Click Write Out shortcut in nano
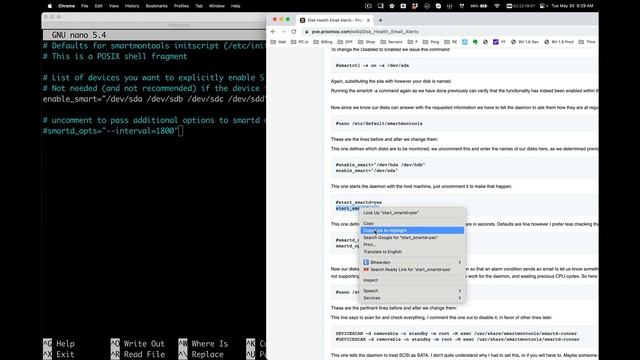Image resolution: width=640 pixels, height=360 pixels. pos(138,344)
